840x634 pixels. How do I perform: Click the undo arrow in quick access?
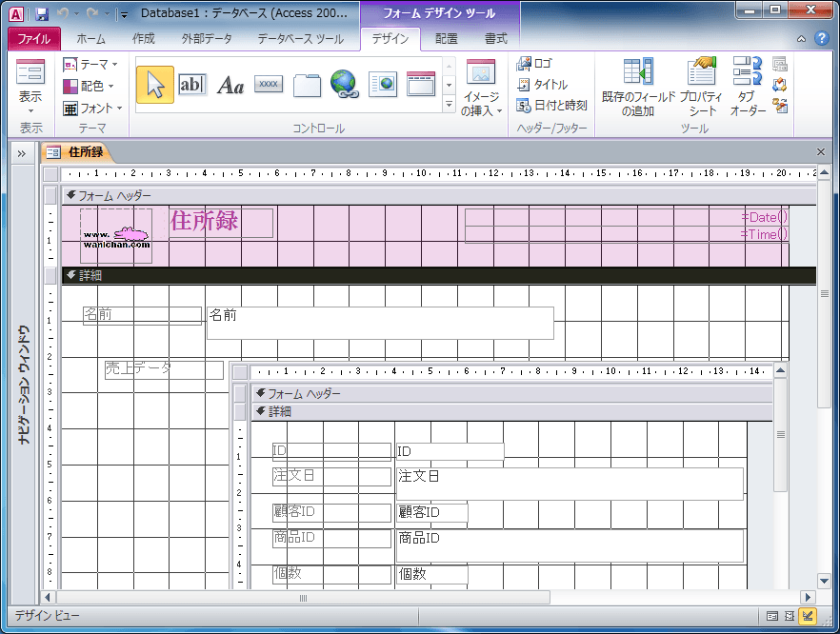(63, 13)
